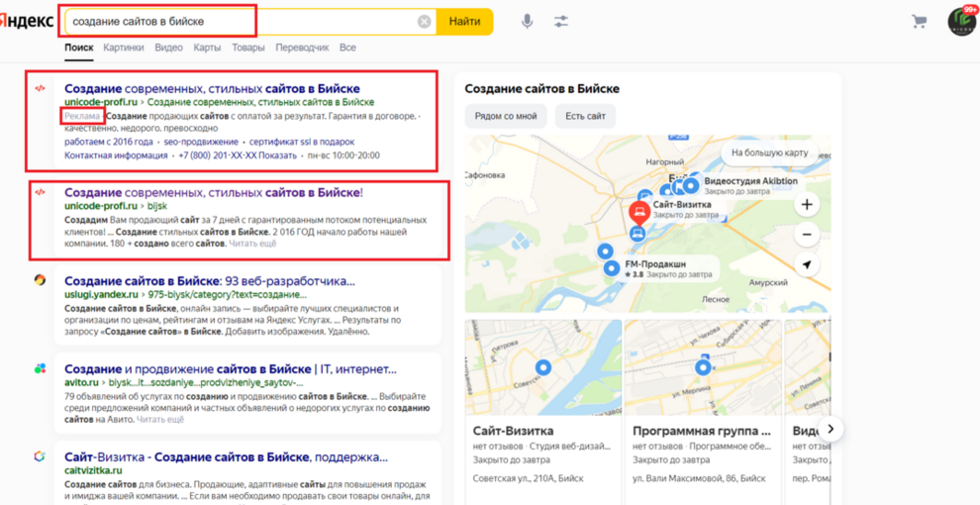The image size is (980, 505).
Task: Click the caitvizitka.ru URL link
Action: click(93, 470)
